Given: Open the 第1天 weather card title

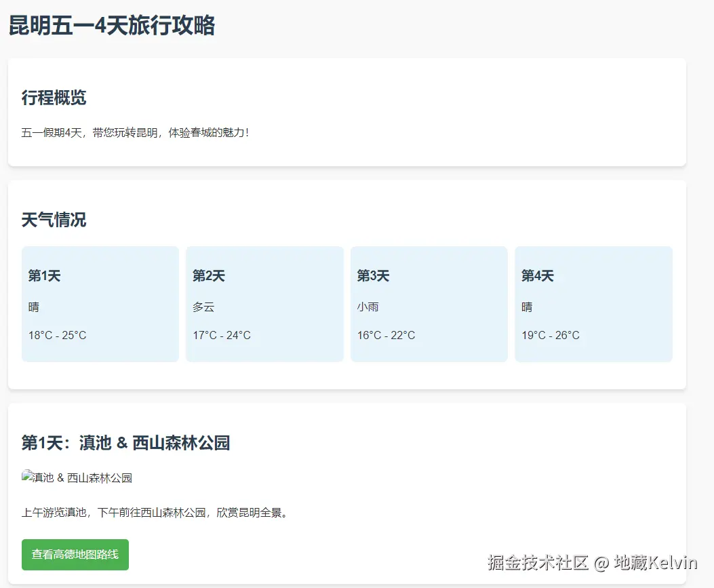Looking at the screenshot, I should tap(44, 275).
